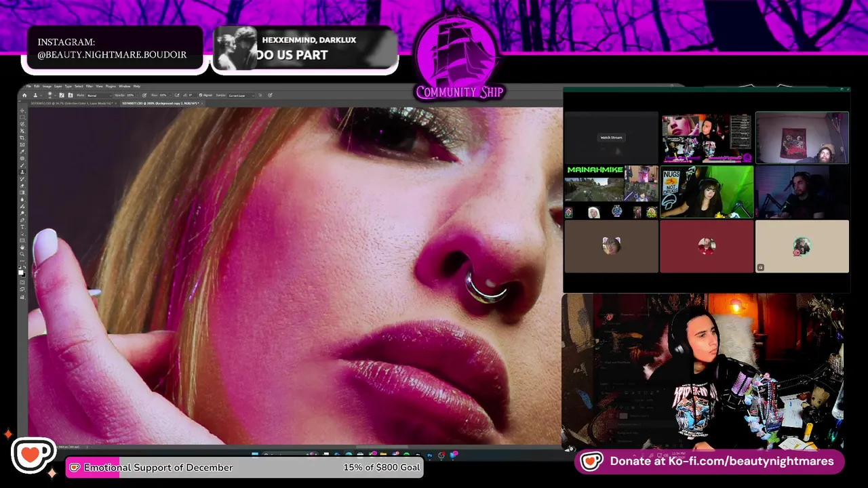Click the Windows Start button on taskbar

point(255,454)
